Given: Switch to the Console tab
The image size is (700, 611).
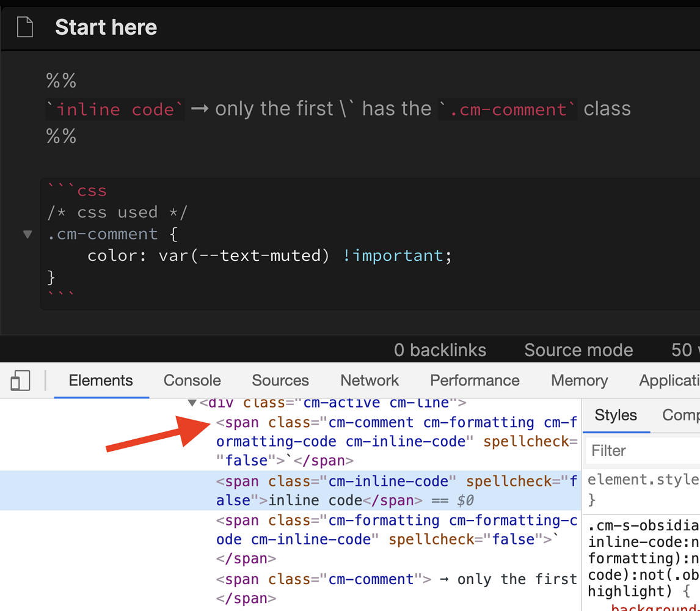Looking at the screenshot, I should [191, 380].
